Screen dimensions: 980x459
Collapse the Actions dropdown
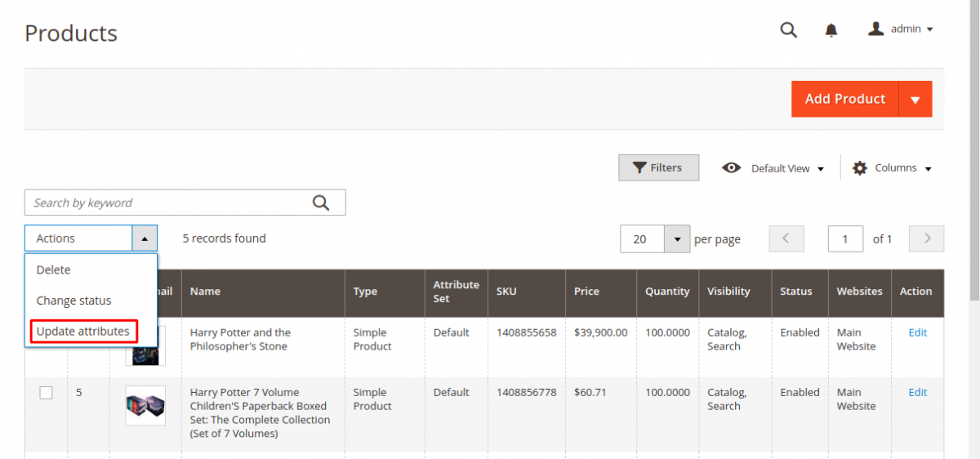coord(144,238)
